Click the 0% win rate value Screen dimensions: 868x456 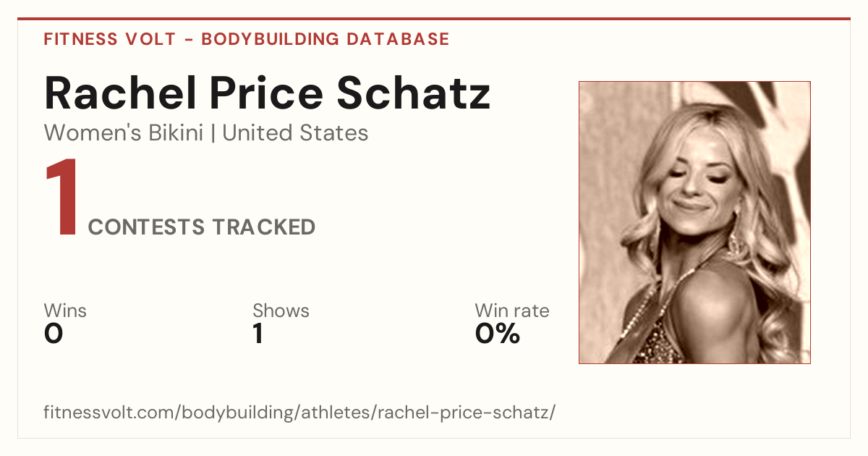[x=498, y=334]
